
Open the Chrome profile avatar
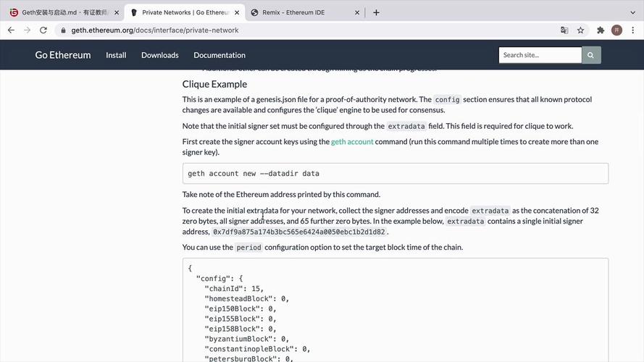pos(616,30)
